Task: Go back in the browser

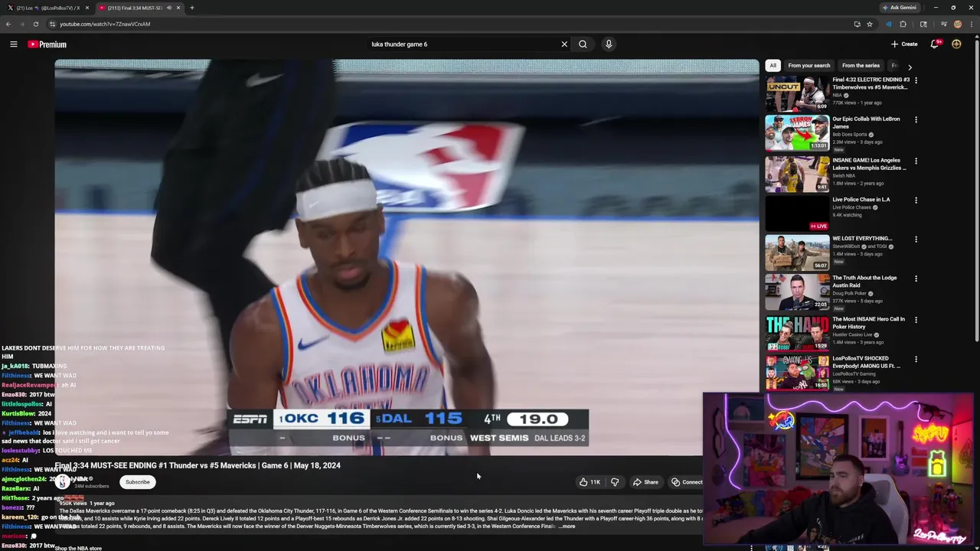Action: pos(8,24)
